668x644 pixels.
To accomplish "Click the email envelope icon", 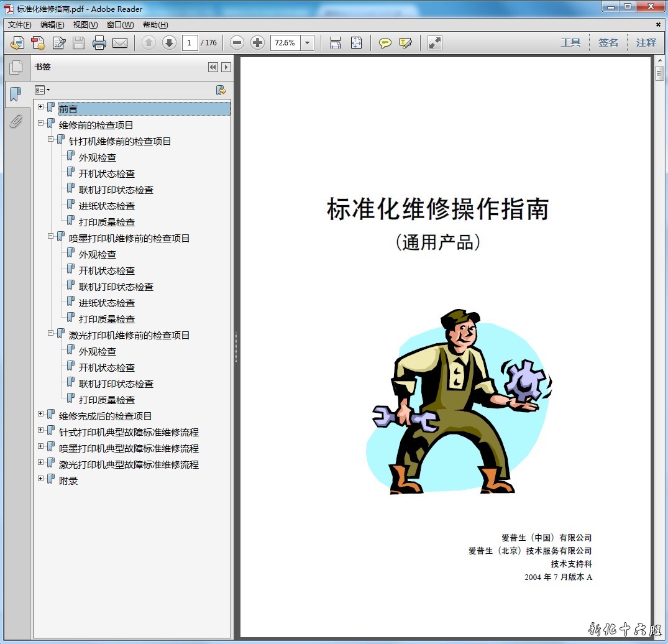I will (x=119, y=43).
